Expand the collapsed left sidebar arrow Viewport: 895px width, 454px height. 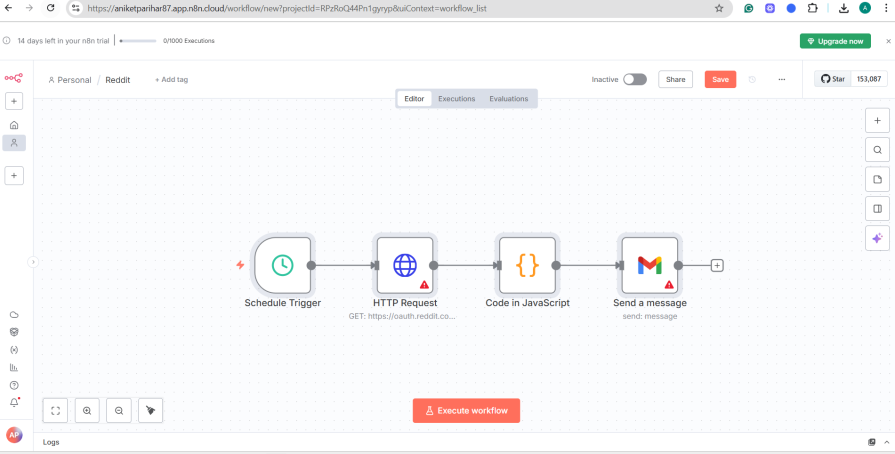(x=33, y=262)
